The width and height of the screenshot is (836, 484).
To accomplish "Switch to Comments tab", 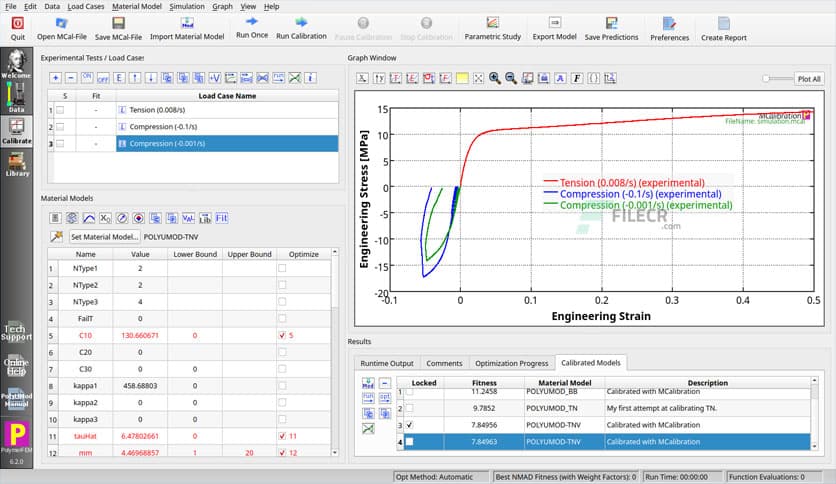I will click(x=444, y=363).
